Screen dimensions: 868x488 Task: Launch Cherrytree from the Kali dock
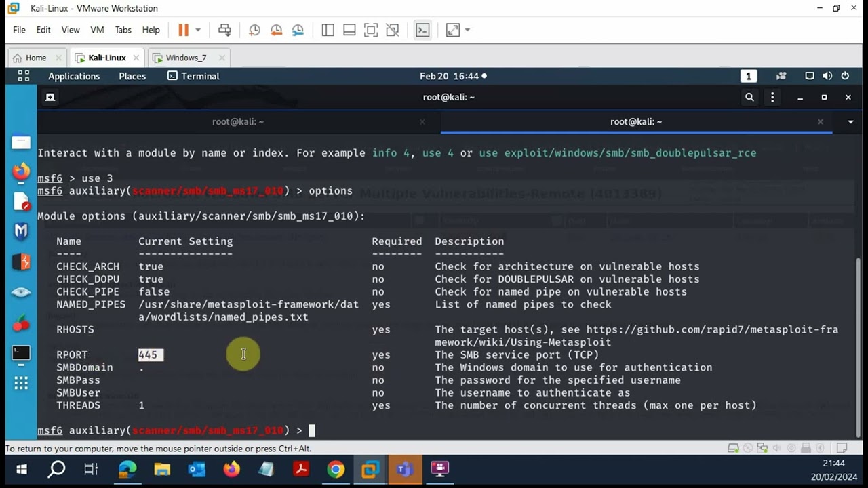click(21, 323)
